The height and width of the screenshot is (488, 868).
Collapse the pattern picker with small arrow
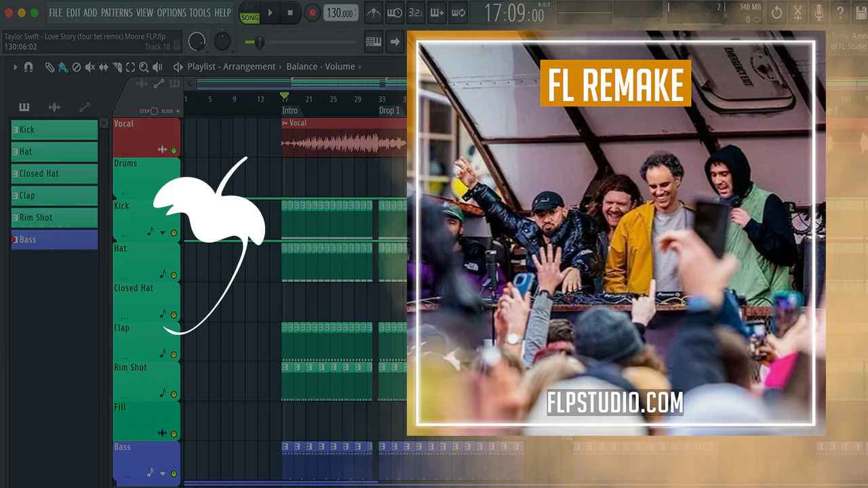click(x=104, y=123)
